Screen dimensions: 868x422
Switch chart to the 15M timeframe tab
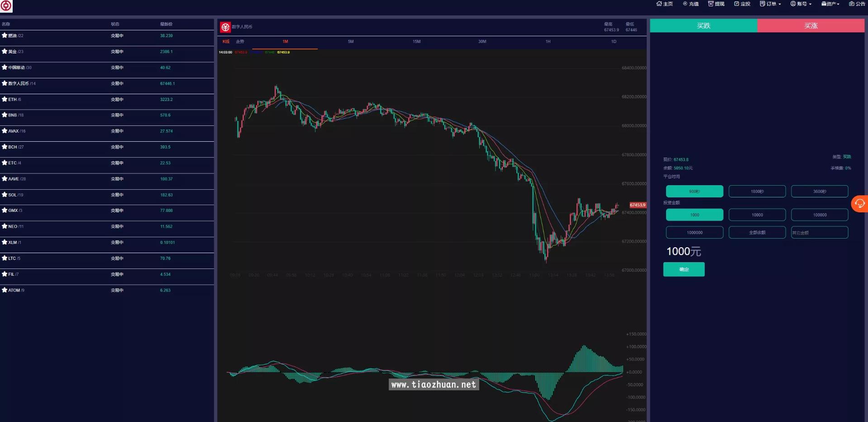[x=416, y=42]
